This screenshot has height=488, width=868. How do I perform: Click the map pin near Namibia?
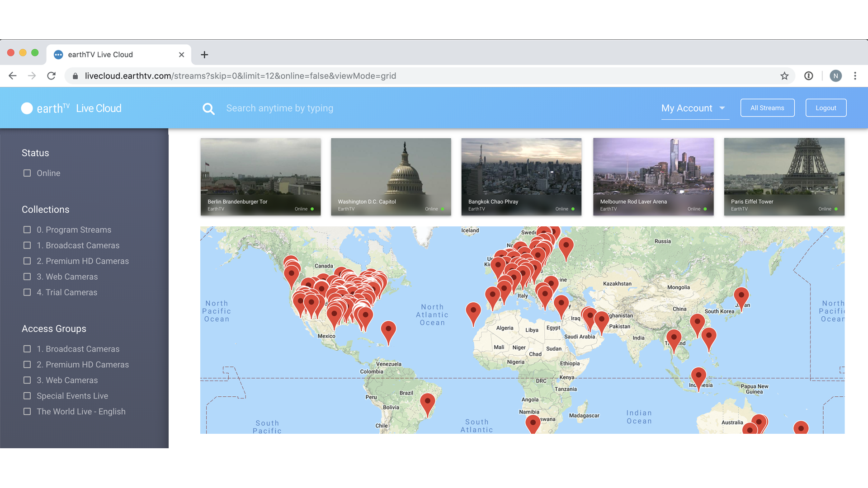[x=533, y=425]
